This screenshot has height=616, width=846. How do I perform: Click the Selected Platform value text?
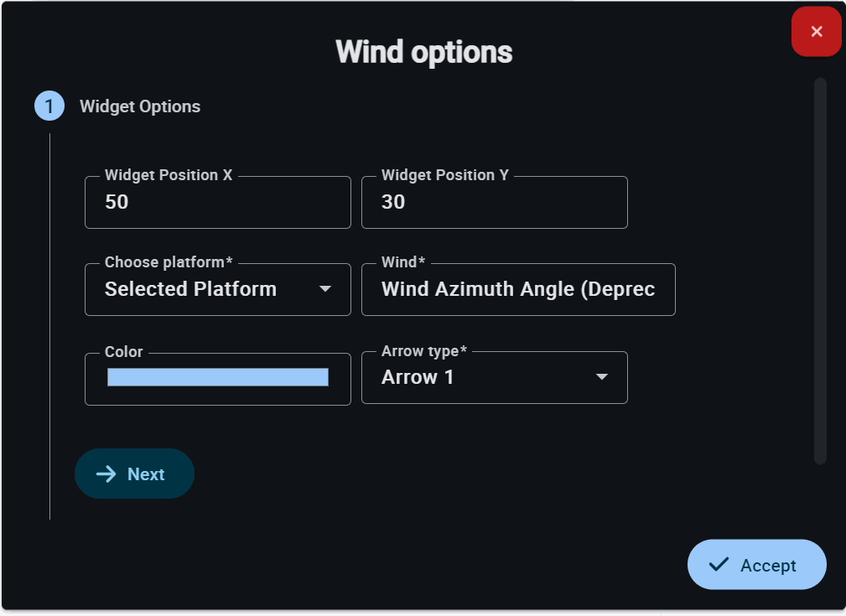pyautogui.click(x=190, y=289)
